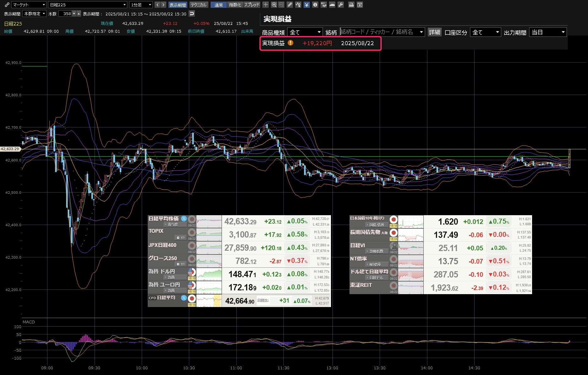Select the pencil drawing tool icon
Viewport: 588px width, 375px height.
point(290,5)
